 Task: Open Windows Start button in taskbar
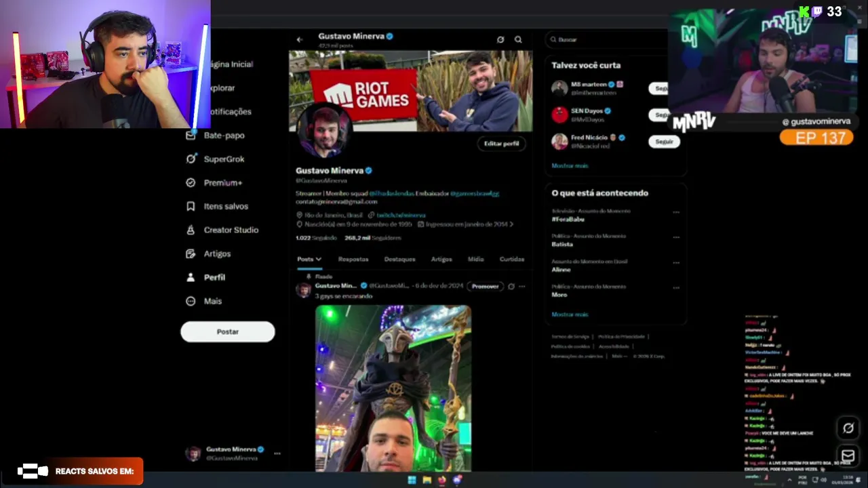[x=412, y=480]
